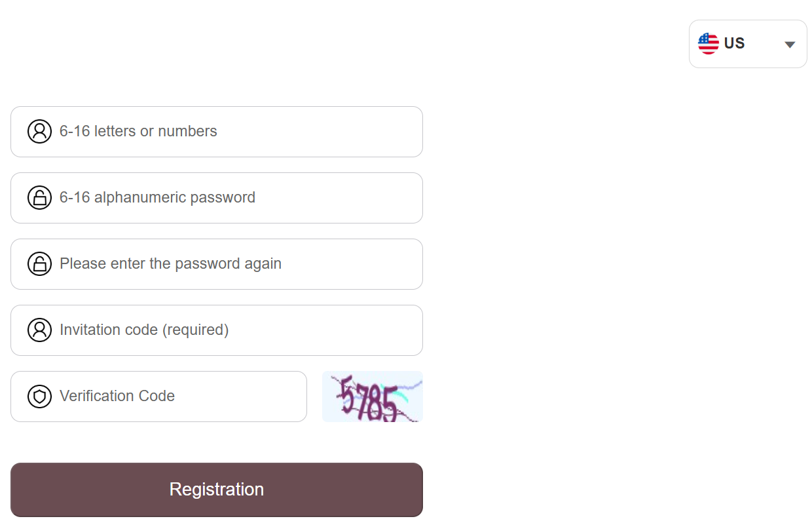This screenshot has width=812, height=523.
Task: Click the 'Please enter the password again' placeholder text
Action: pos(170,263)
